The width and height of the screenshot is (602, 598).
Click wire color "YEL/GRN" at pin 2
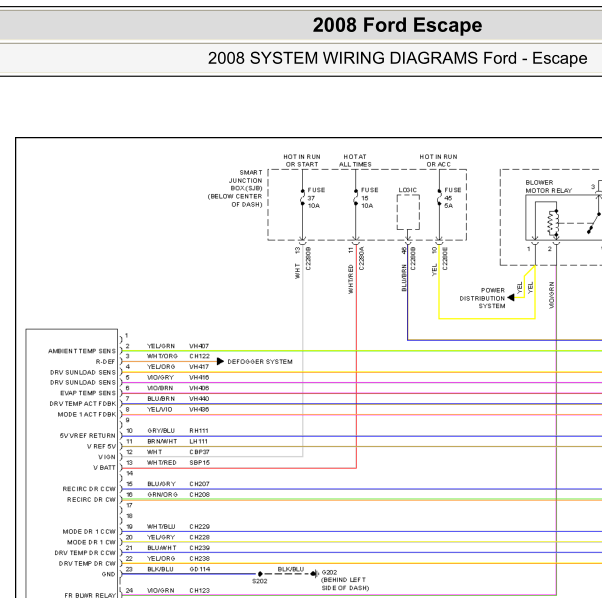[161, 346]
